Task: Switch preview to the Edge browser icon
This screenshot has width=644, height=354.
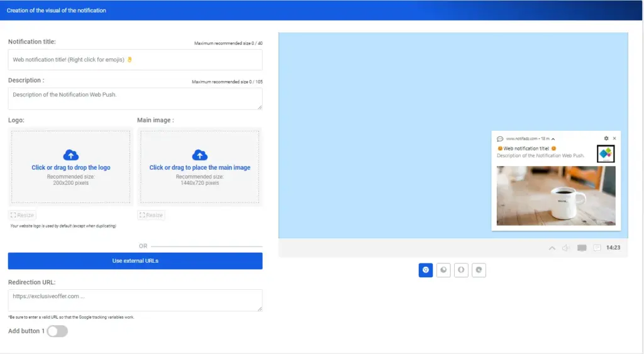Action: pyautogui.click(x=479, y=270)
